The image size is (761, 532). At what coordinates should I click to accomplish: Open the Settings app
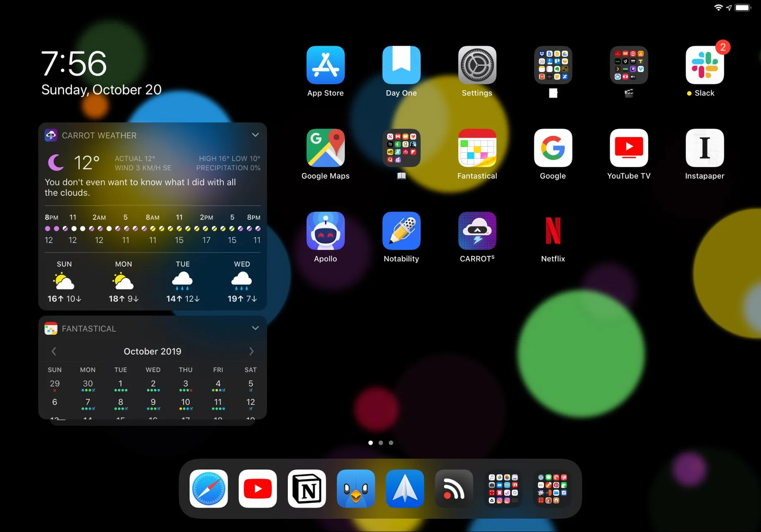(477, 65)
